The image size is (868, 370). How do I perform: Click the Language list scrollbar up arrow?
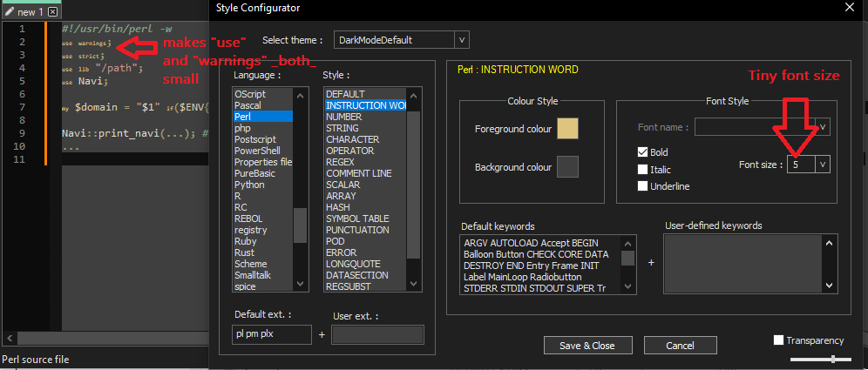[300, 95]
